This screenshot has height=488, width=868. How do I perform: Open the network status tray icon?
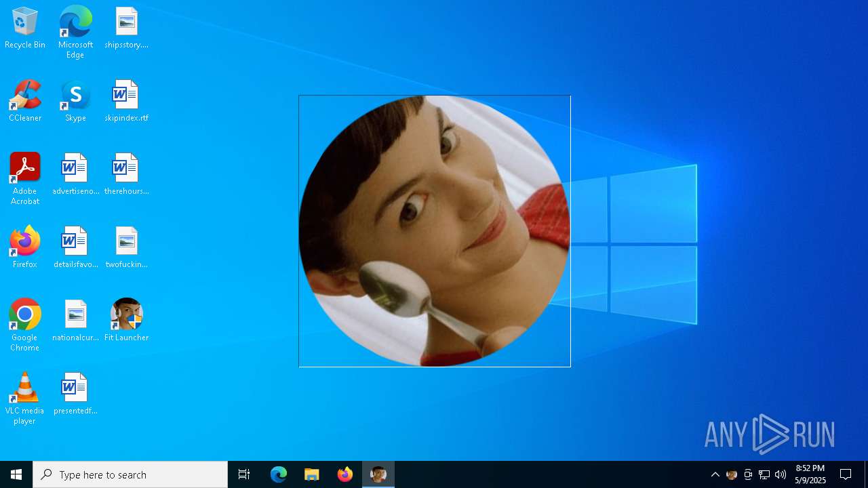(x=764, y=474)
